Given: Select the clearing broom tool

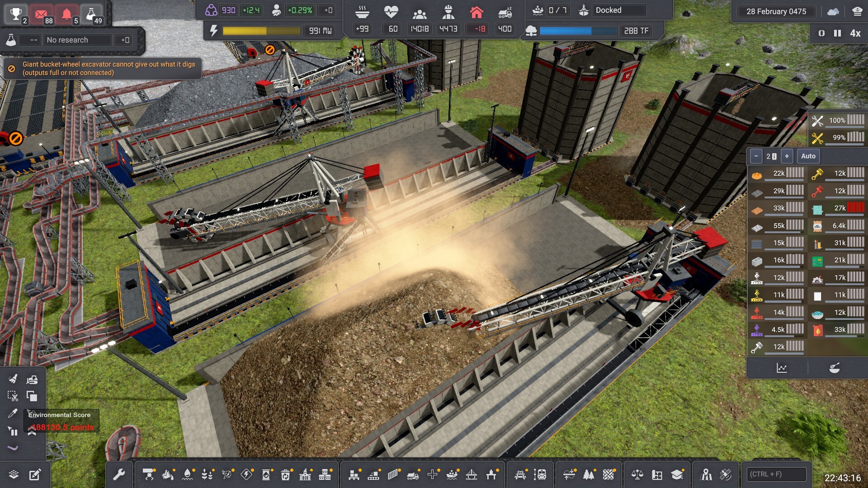Looking at the screenshot, I should pyautogui.click(x=13, y=379).
